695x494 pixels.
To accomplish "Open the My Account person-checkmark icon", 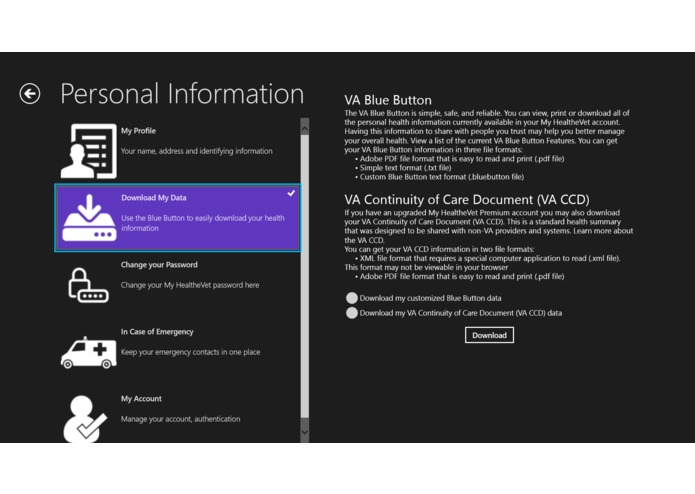I will [85, 418].
